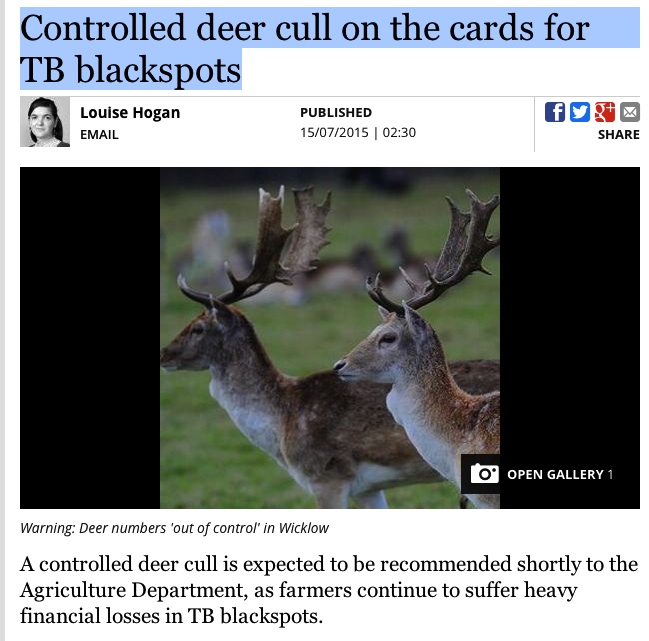Click the left deer's antlers in photo
Screen dimensions: 649x641
265,244
